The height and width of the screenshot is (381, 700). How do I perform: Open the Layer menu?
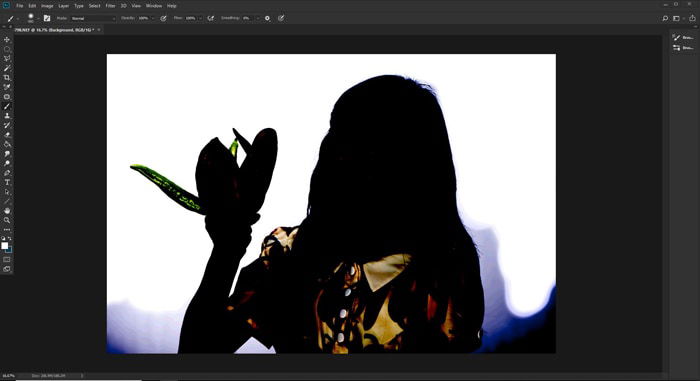click(x=63, y=6)
